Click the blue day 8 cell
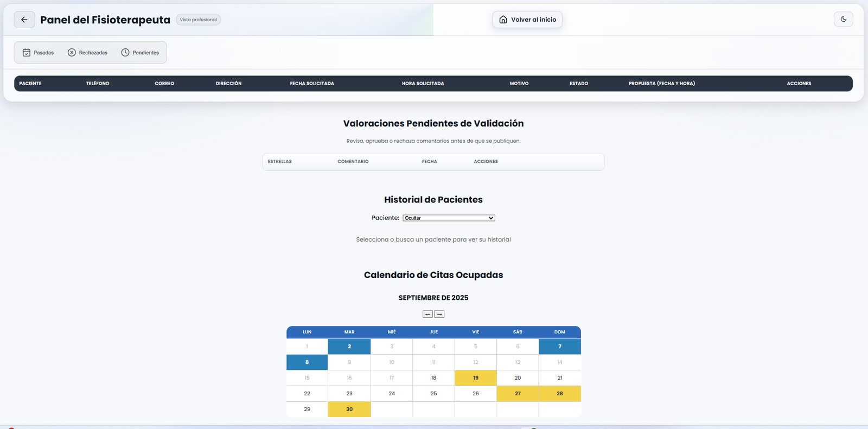Screen dimensions: 868x429 click(x=307, y=362)
